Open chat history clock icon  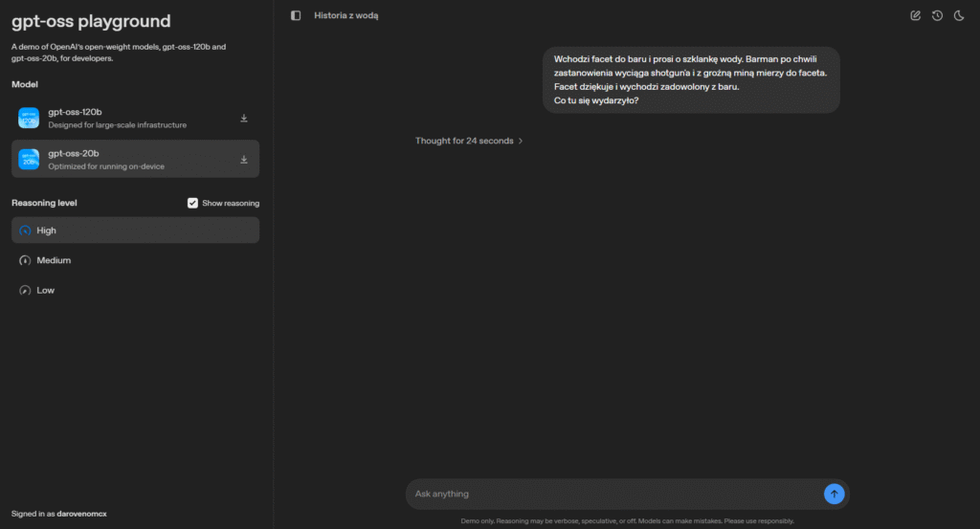click(937, 15)
